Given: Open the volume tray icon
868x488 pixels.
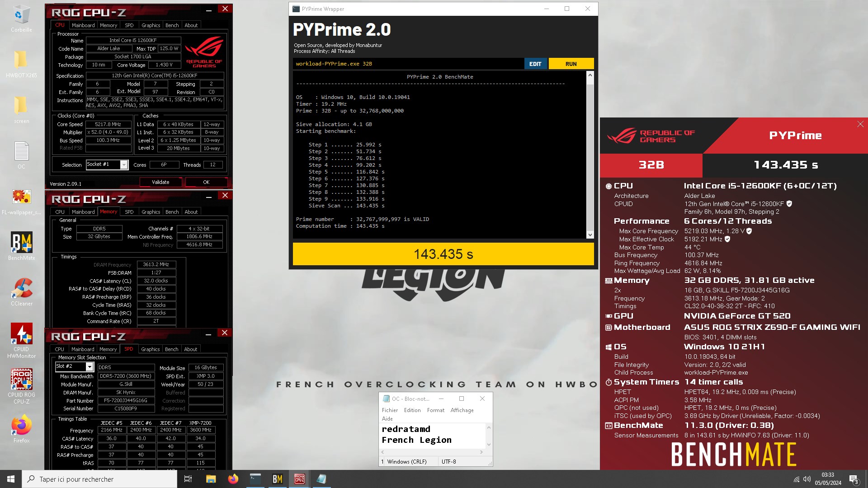Looking at the screenshot, I should coord(807,479).
